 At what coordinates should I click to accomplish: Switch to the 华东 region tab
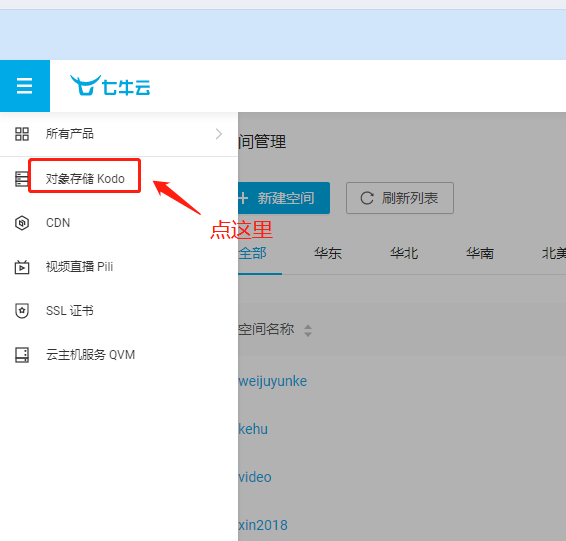point(328,253)
